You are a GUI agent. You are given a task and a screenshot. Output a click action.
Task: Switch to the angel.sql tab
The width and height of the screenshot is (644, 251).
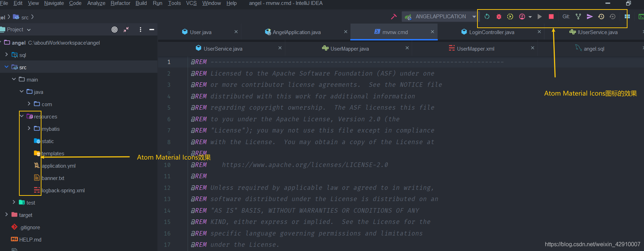594,49
